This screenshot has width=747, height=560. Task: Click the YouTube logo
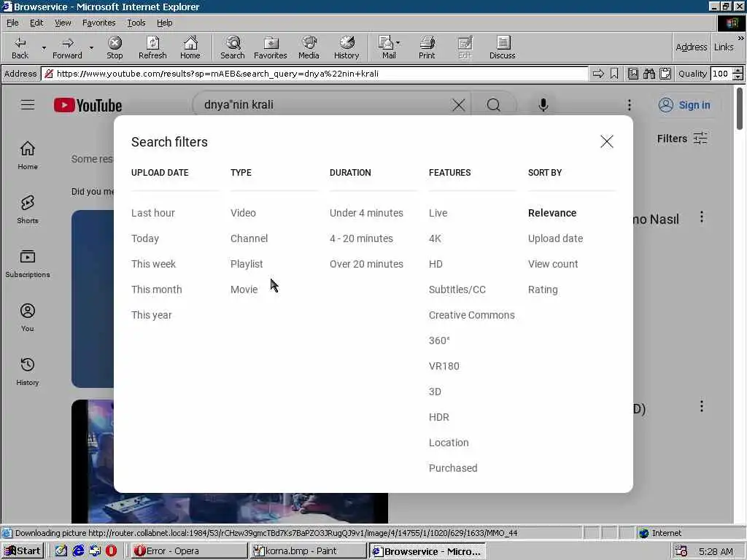point(88,105)
